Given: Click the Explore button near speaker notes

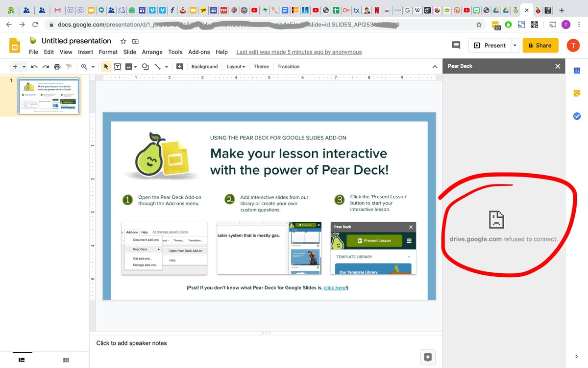Looking at the screenshot, I should [x=428, y=357].
